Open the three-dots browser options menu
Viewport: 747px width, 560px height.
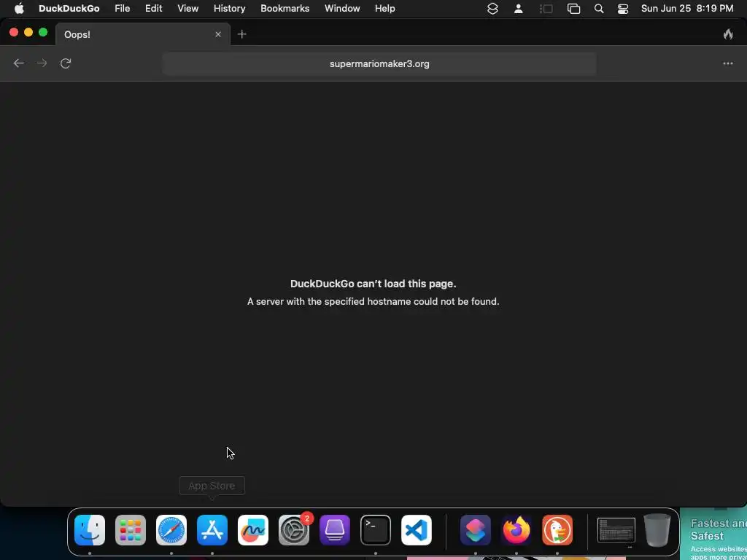coord(728,63)
